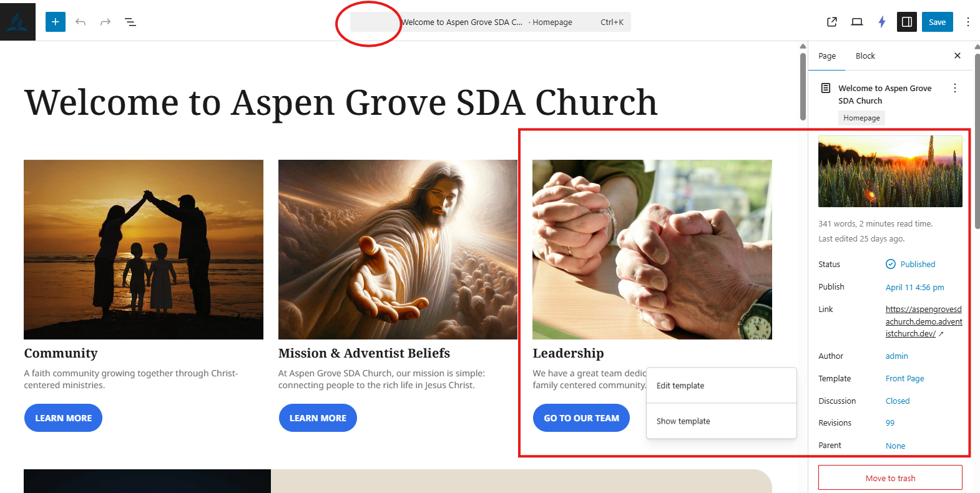This screenshot has width=980, height=493.
Task: Select the Leadership praying hands image
Action: click(x=652, y=250)
